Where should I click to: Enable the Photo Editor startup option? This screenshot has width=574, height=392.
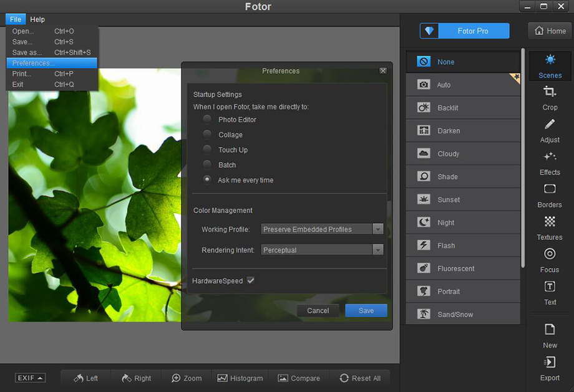coord(207,120)
